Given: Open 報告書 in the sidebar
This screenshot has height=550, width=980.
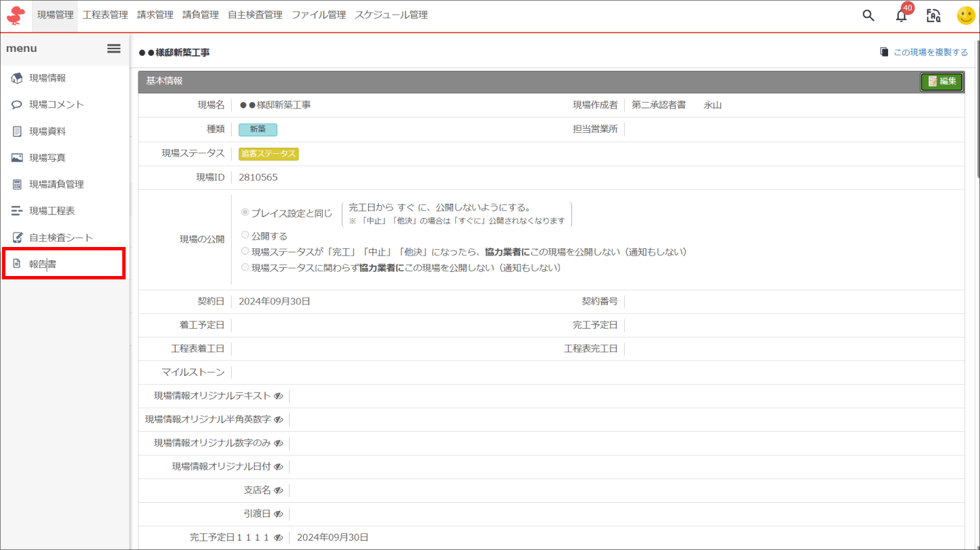Looking at the screenshot, I should coord(43,264).
